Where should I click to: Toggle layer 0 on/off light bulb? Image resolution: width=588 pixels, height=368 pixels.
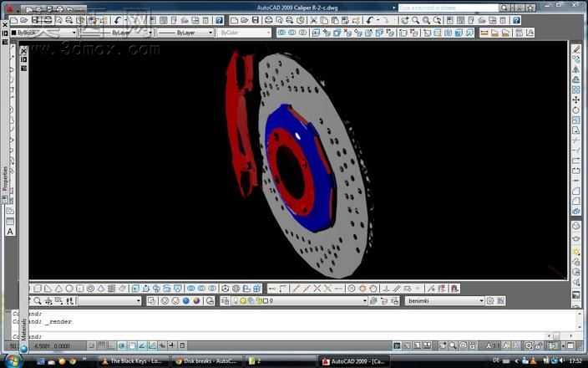pyautogui.click(x=236, y=301)
